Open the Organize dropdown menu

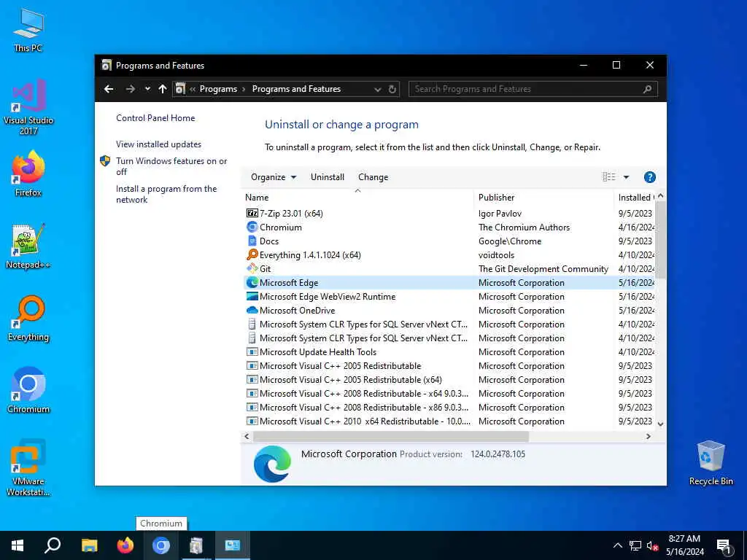[x=274, y=177]
